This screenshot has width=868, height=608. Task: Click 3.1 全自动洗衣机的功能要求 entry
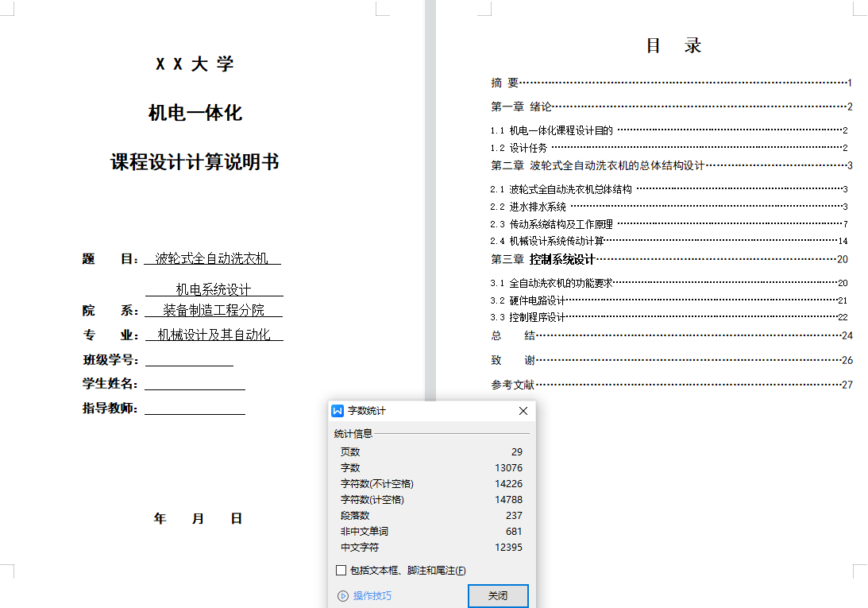tap(669, 283)
